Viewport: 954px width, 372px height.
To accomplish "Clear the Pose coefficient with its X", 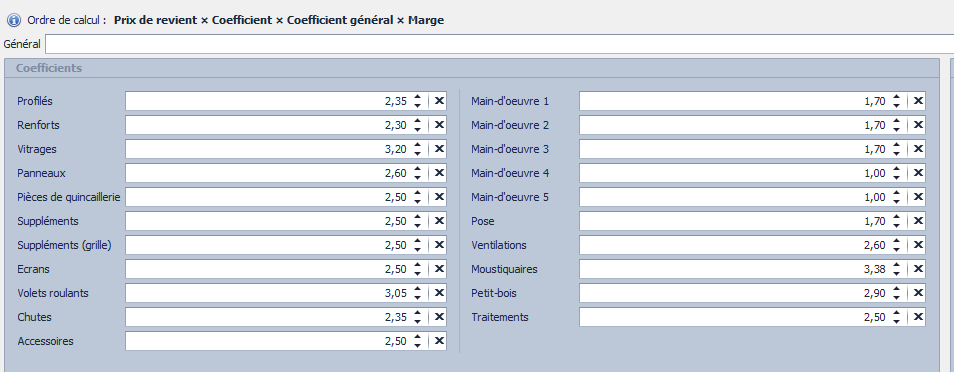I will click(918, 221).
